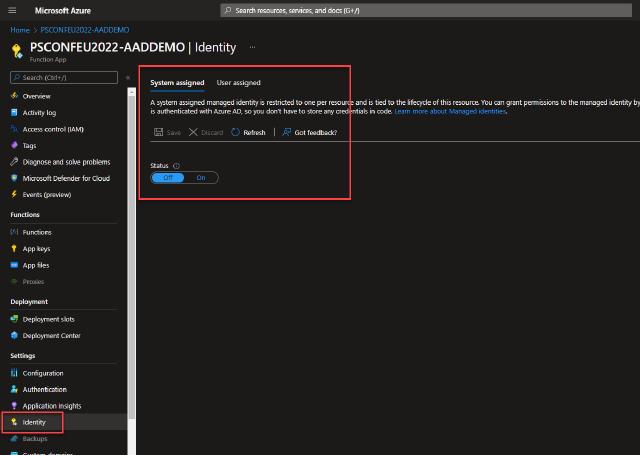Click the Microsoft Defender shield icon
This screenshot has width=640, height=455.
(x=14, y=178)
